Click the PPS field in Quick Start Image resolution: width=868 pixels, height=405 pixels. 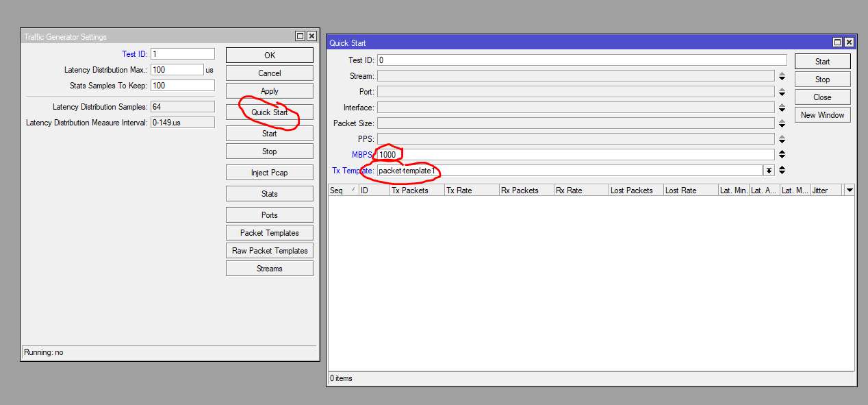tap(576, 139)
